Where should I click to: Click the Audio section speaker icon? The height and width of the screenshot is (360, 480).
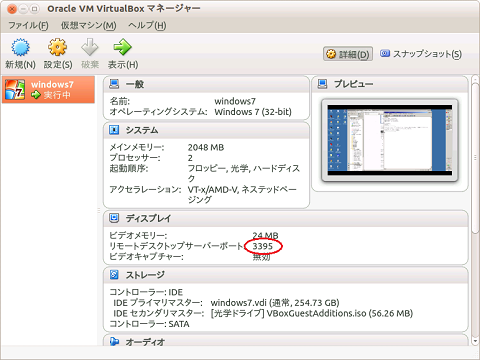pos(114,341)
